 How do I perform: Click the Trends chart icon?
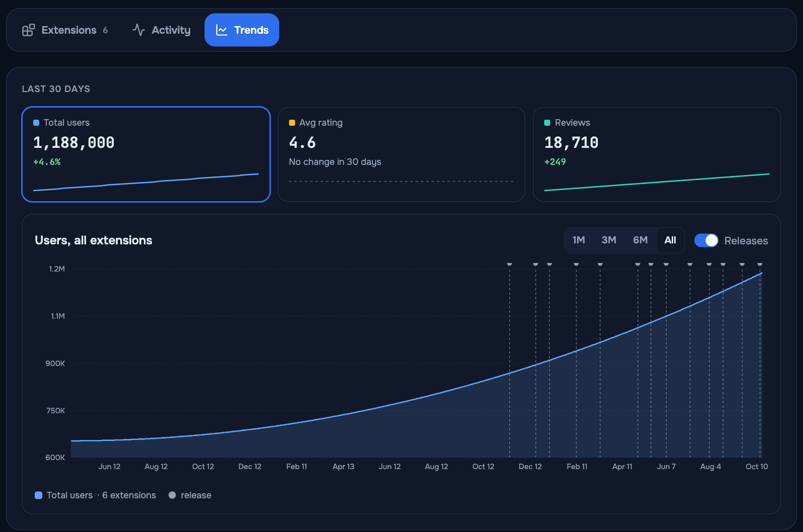coord(222,30)
